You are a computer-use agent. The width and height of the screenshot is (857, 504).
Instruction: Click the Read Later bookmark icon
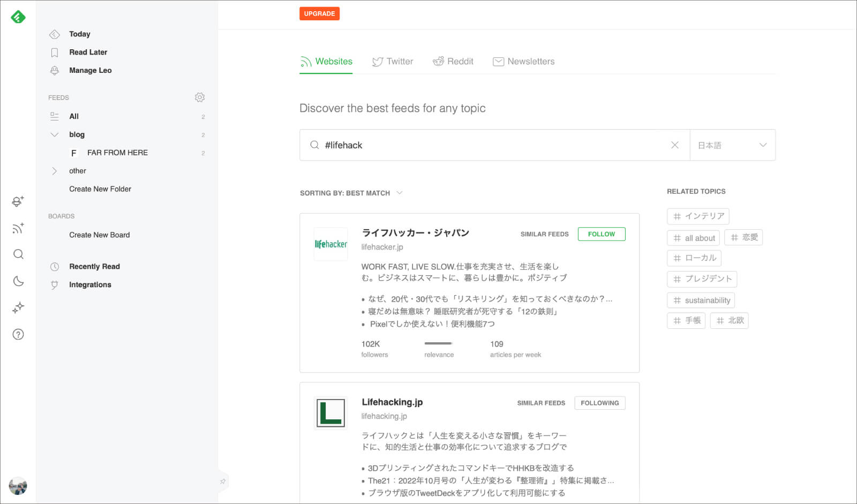pyautogui.click(x=54, y=52)
